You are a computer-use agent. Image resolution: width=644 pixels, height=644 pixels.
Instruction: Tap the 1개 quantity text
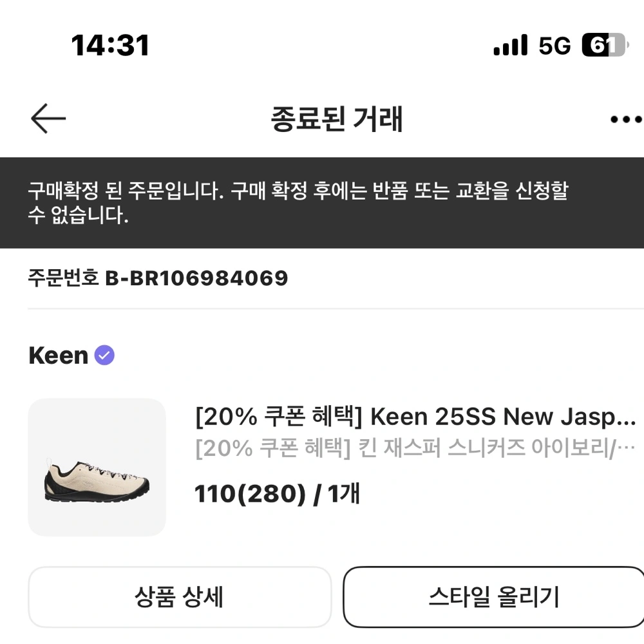pyautogui.click(x=344, y=494)
